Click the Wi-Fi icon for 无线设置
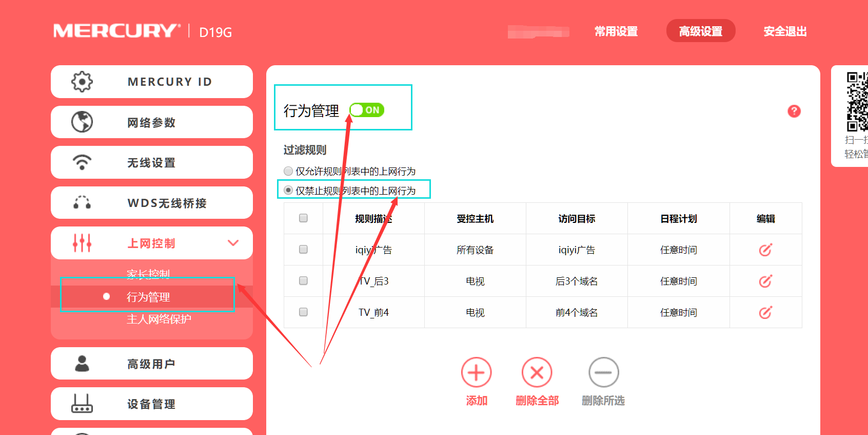The height and width of the screenshot is (435, 868). pos(82,162)
